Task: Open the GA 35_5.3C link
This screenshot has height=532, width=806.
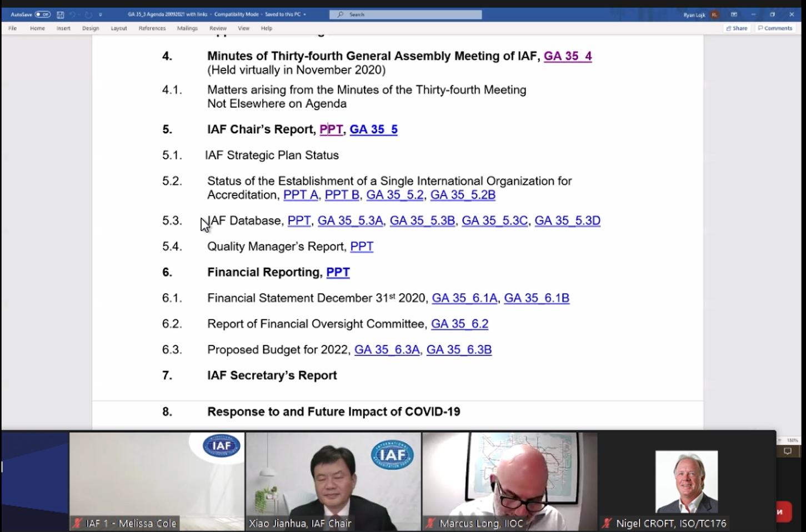Action: click(x=494, y=221)
